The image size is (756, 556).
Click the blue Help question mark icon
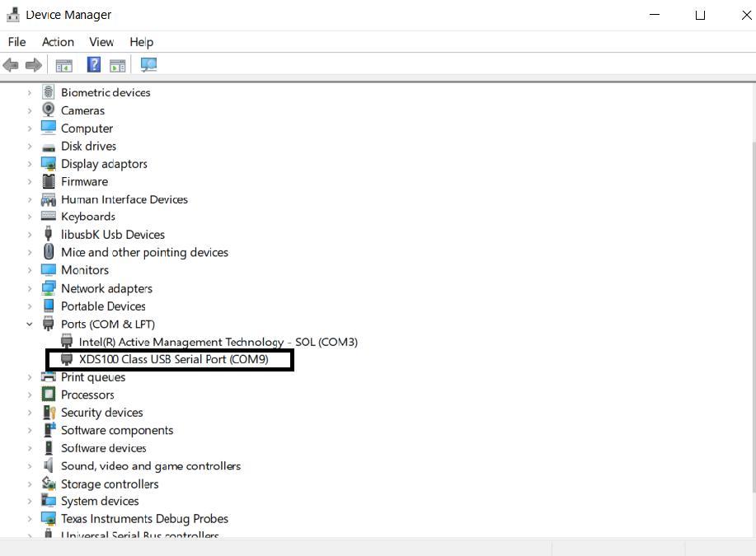(x=93, y=65)
